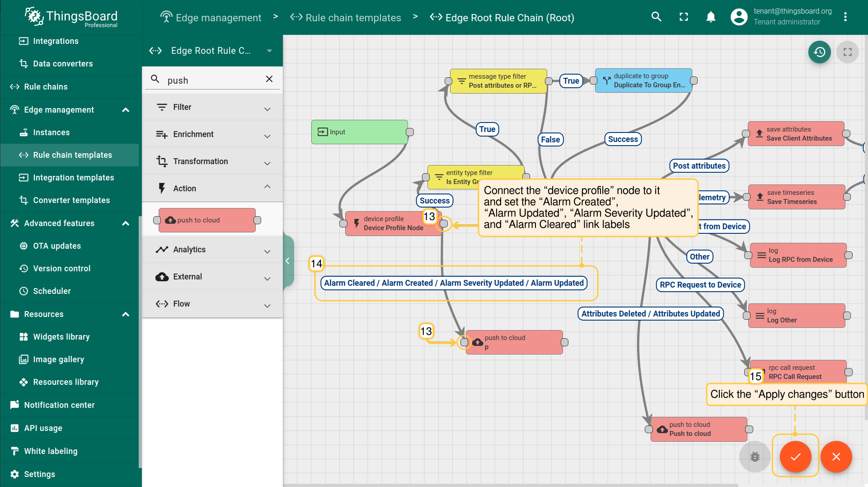This screenshot has width=868, height=487.
Task: Open Rule chains in the sidebar
Action: tap(46, 87)
